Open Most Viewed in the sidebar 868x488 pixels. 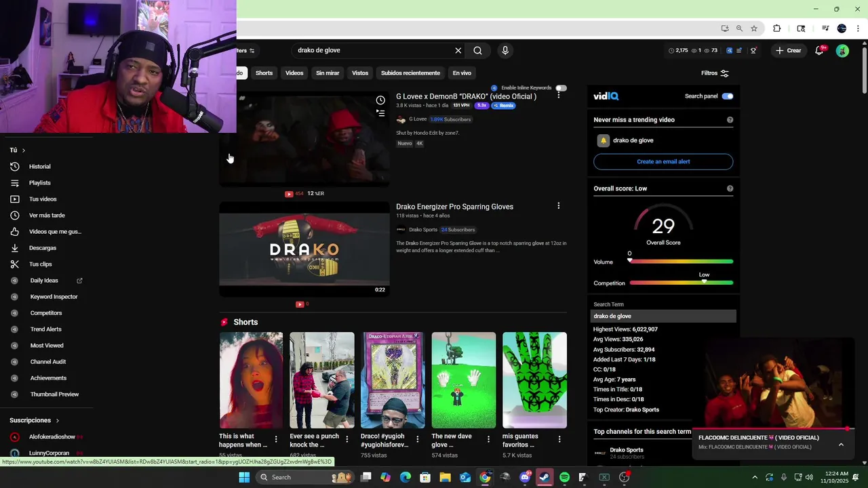[46, 346]
